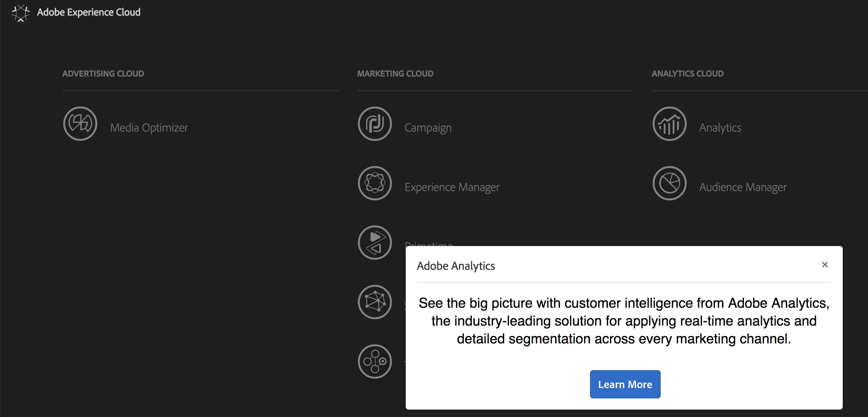Click the Experience Manager label
The height and width of the screenshot is (417, 868).
coord(452,187)
